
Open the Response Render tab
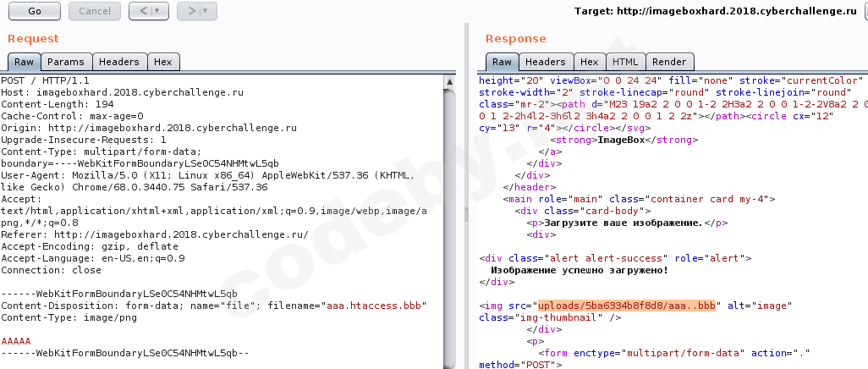[x=669, y=62]
